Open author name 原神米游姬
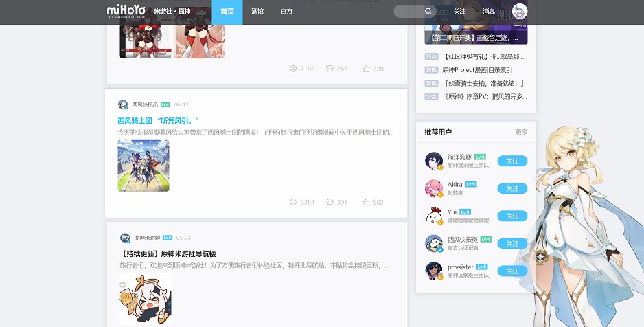 [147, 238]
